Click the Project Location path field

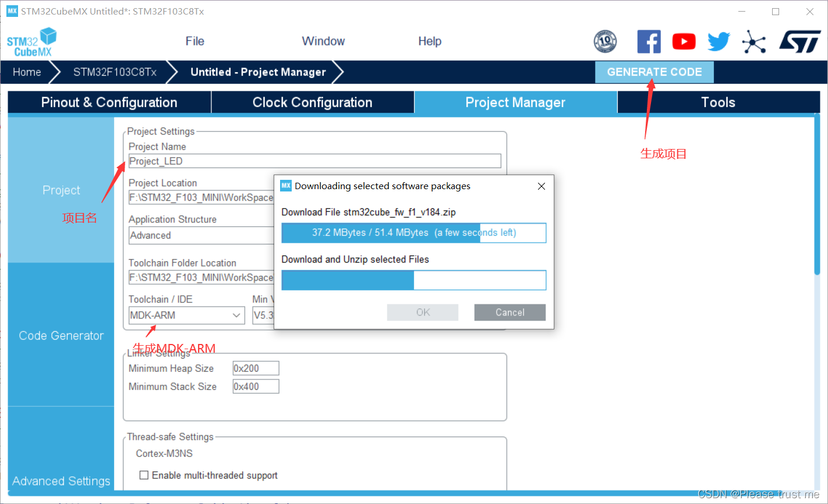(201, 197)
